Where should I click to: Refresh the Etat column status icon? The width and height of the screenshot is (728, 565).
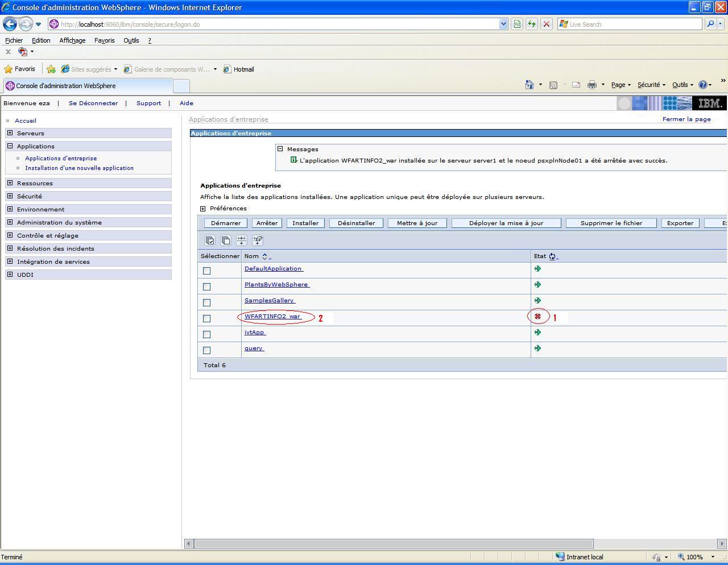(552, 256)
